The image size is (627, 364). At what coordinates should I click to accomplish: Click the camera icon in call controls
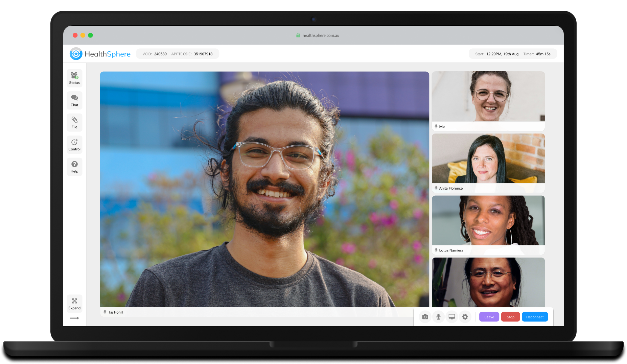tap(425, 317)
